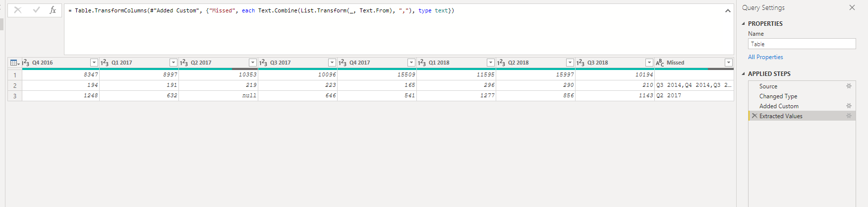This screenshot has width=868, height=207.
Task: Open filter dropdown for Q1 2017 column
Action: [x=174, y=63]
